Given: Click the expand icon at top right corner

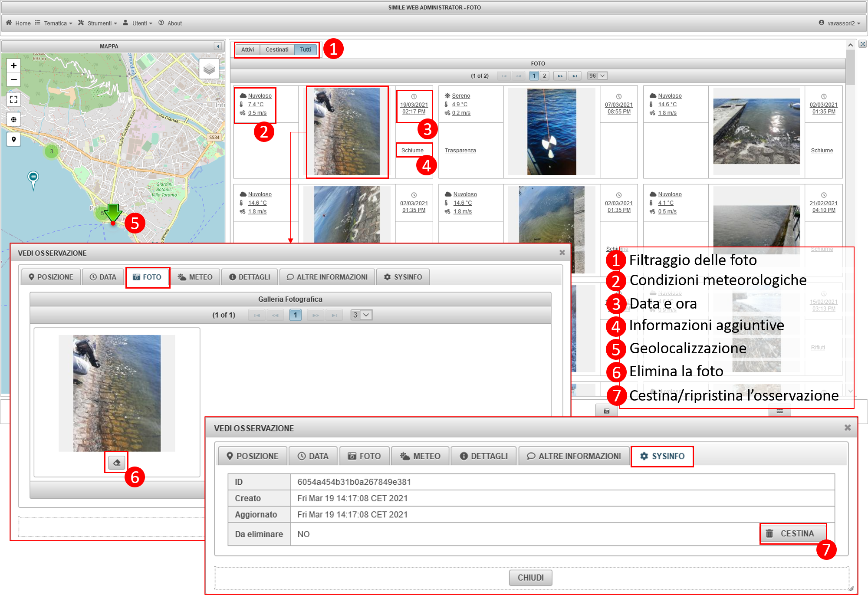Looking at the screenshot, I should pos(862,44).
